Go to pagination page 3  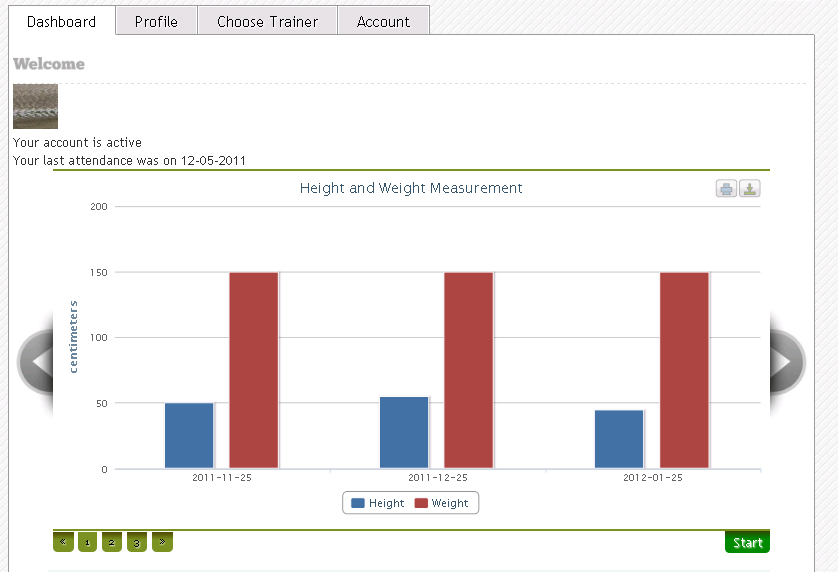coord(137,542)
